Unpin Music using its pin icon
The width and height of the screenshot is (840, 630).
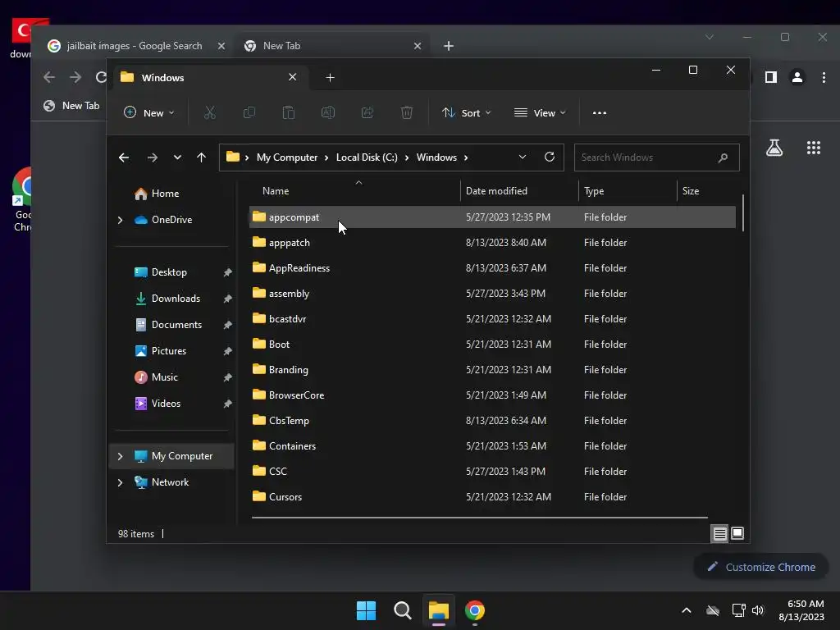(x=227, y=377)
